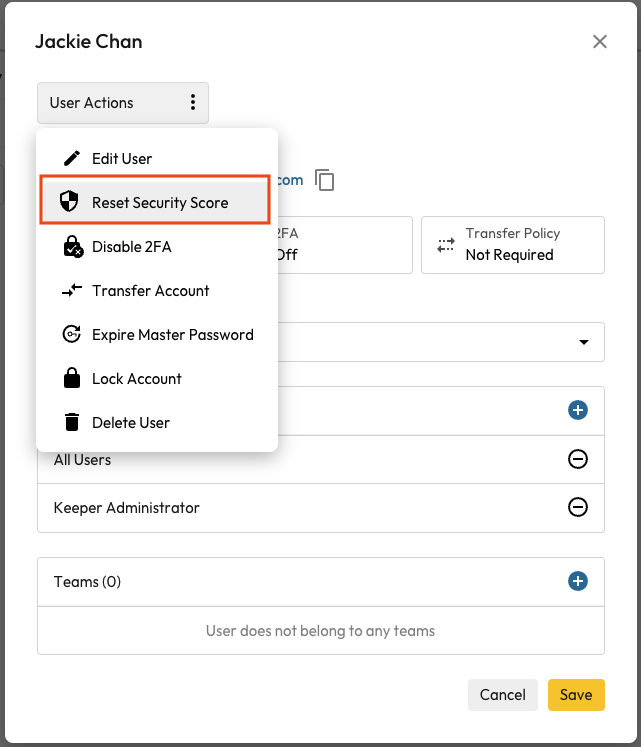Click the Save button

[576, 695]
